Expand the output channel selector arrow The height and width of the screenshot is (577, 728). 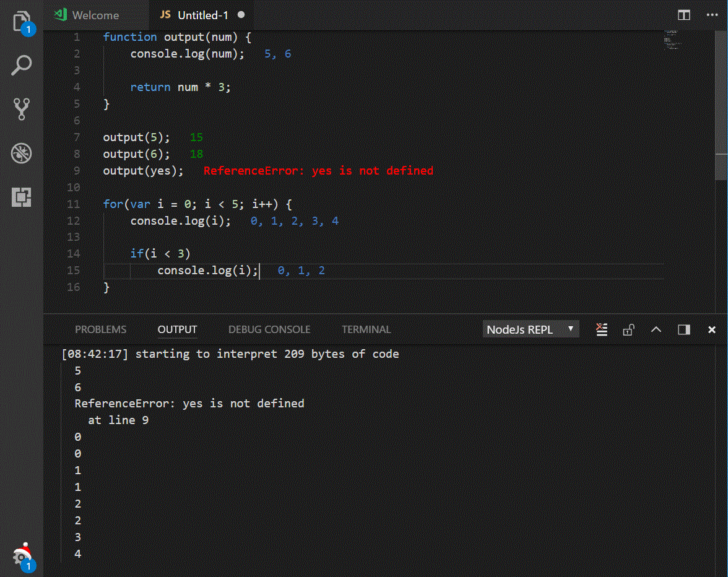tap(571, 329)
